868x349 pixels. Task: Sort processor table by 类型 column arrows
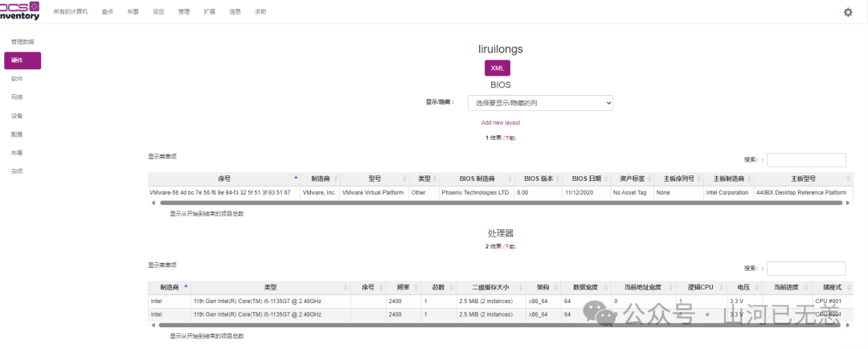point(346,288)
